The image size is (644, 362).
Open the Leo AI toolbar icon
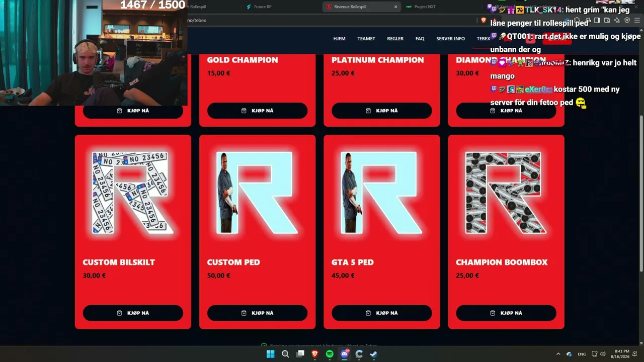[617, 20]
